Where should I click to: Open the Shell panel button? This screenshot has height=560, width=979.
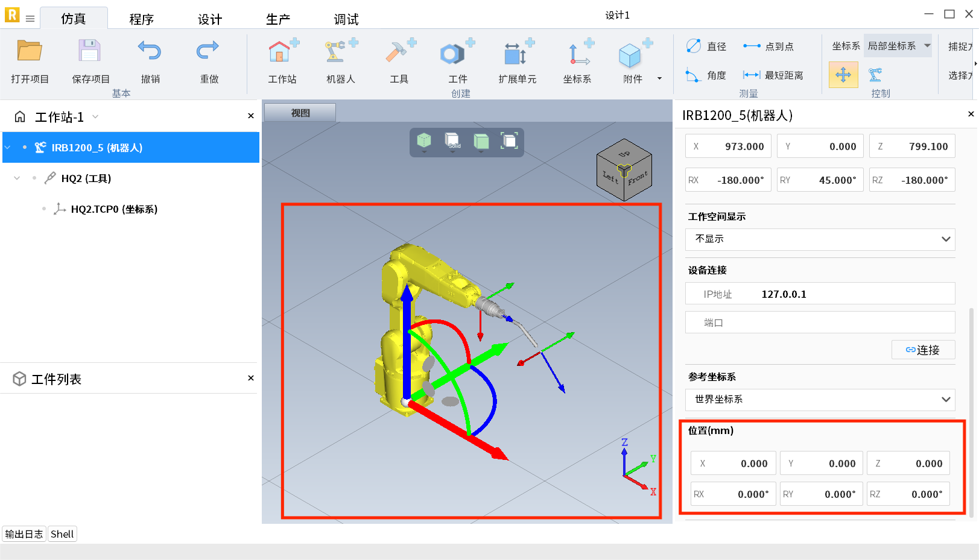coord(62,534)
